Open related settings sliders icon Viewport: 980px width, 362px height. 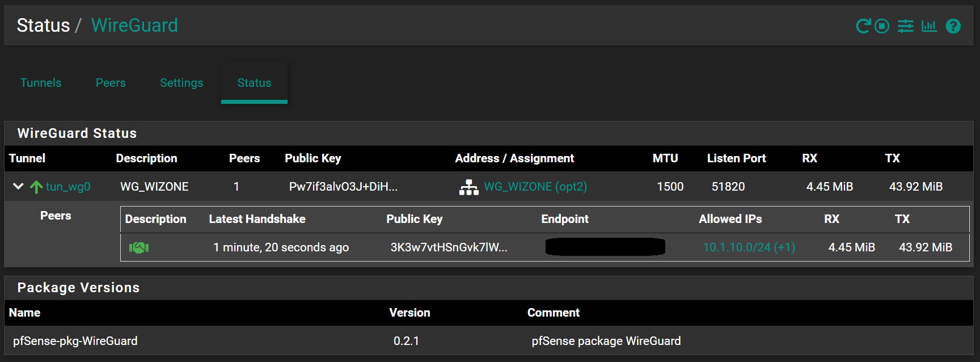(x=906, y=26)
